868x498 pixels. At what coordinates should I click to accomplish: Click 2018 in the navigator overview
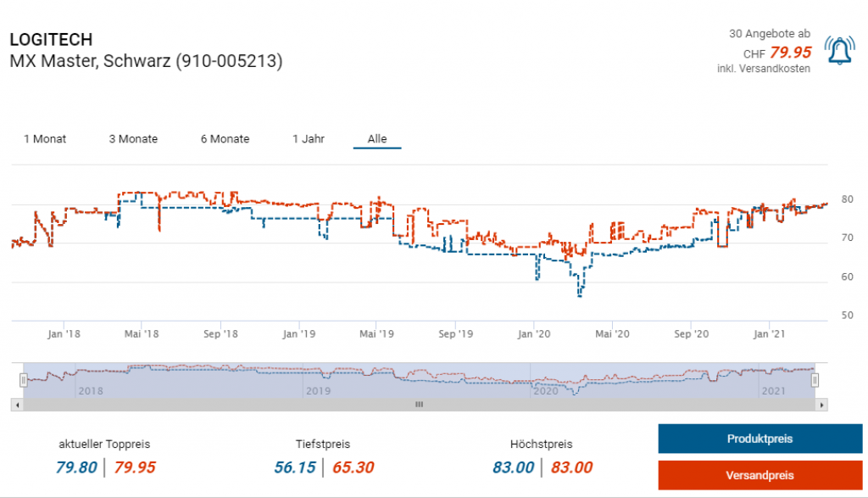(x=90, y=391)
